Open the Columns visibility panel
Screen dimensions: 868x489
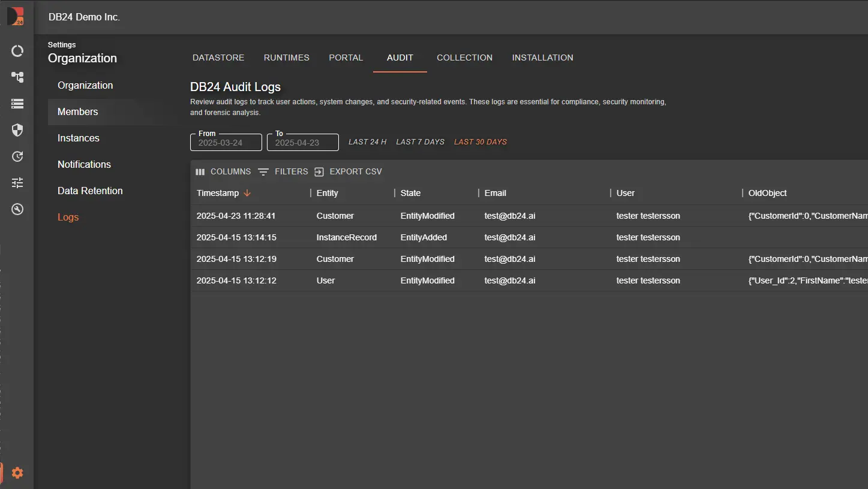point(223,172)
